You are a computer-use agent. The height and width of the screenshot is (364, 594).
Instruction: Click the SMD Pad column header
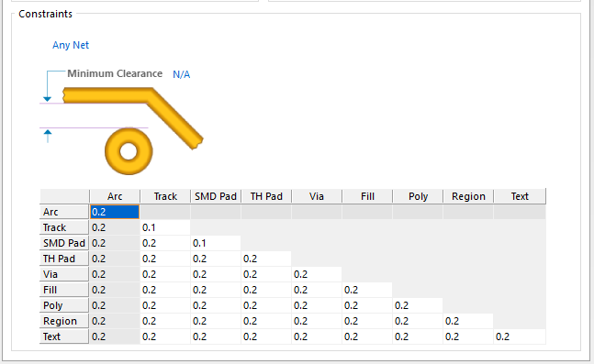[216, 196]
